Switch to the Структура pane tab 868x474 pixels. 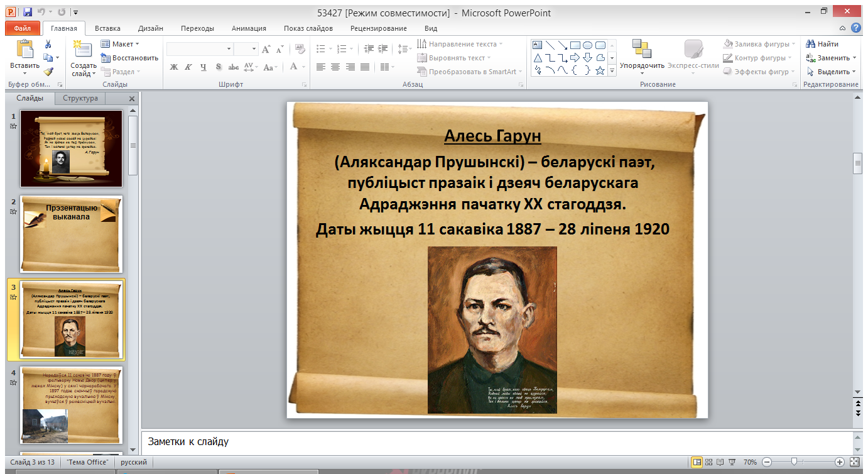80,98
